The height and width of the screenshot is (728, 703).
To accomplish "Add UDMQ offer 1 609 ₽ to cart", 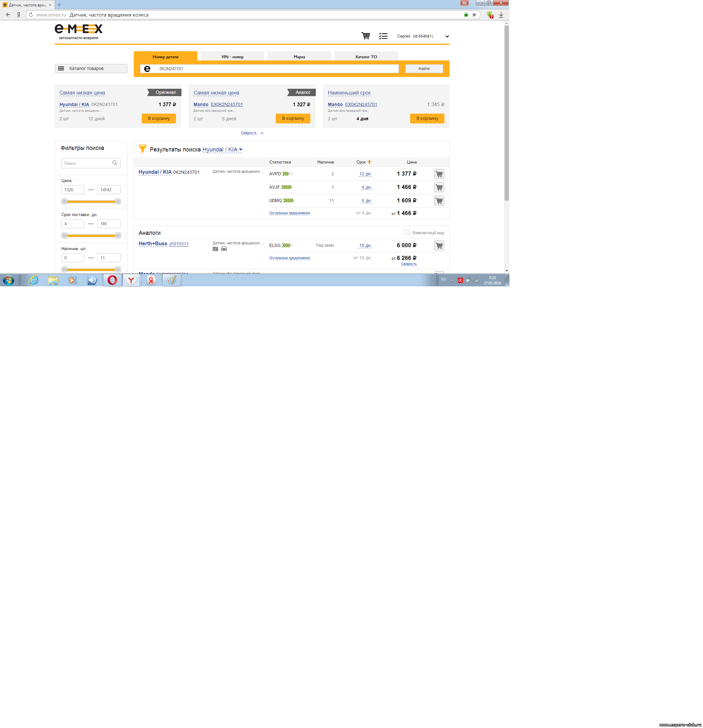I will [x=439, y=200].
